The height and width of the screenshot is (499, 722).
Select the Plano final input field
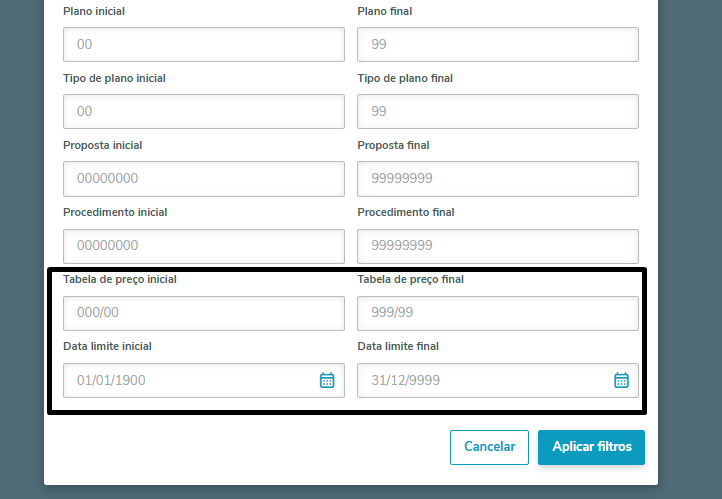[498, 45]
